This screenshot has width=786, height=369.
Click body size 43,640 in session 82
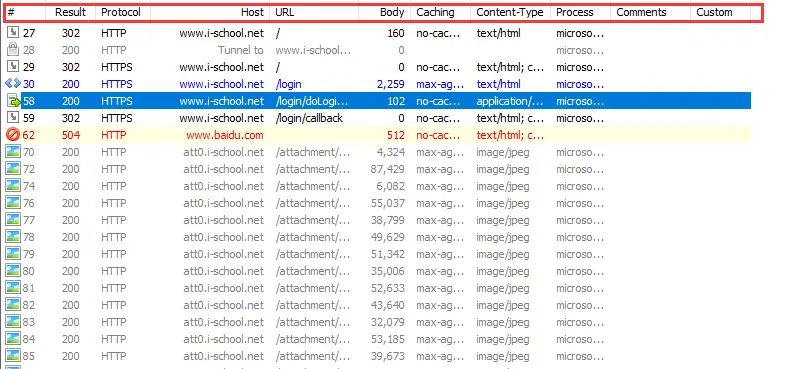(387, 305)
